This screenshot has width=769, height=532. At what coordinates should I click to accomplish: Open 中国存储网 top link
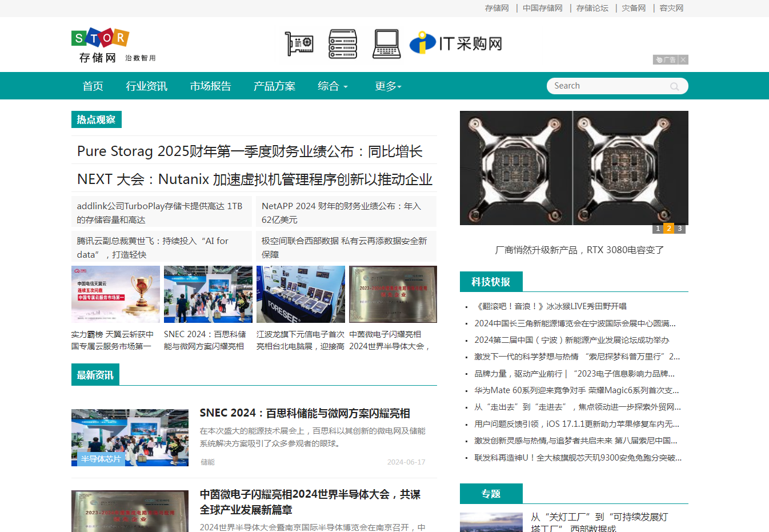pyautogui.click(x=542, y=8)
